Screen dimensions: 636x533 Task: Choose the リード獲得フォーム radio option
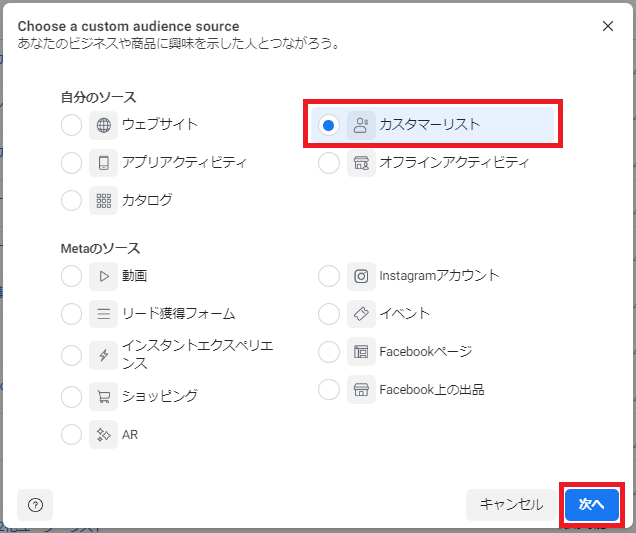[72, 313]
